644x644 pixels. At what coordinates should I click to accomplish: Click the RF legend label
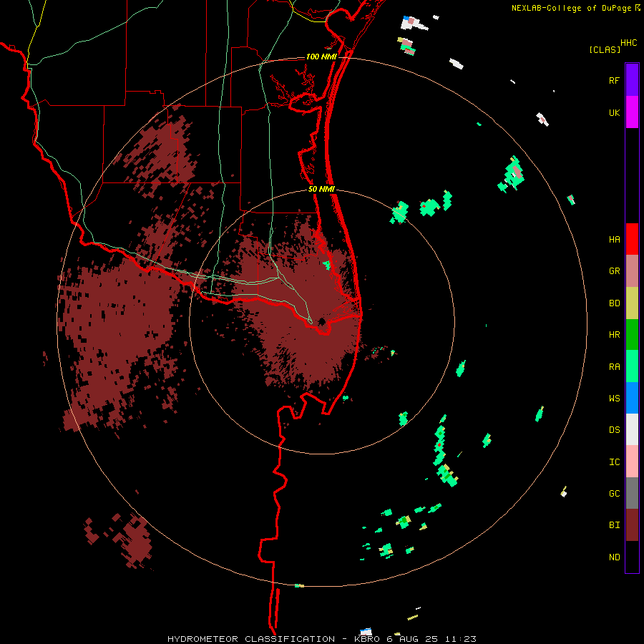(x=614, y=80)
